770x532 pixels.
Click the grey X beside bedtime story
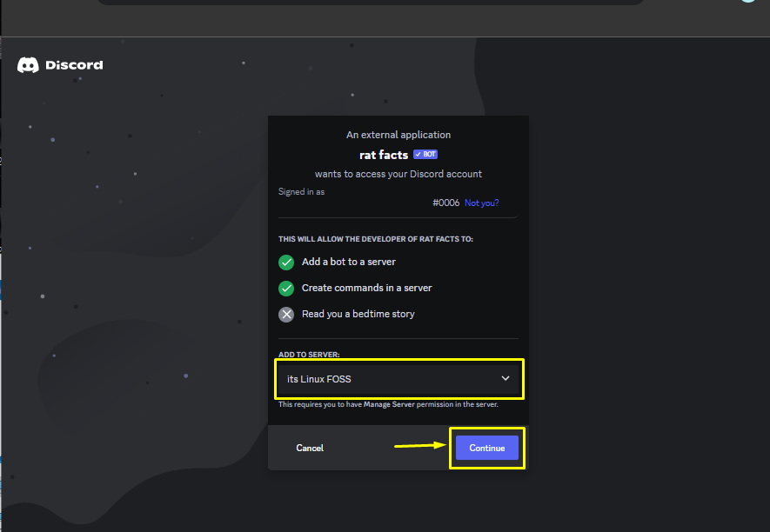click(x=286, y=314)
